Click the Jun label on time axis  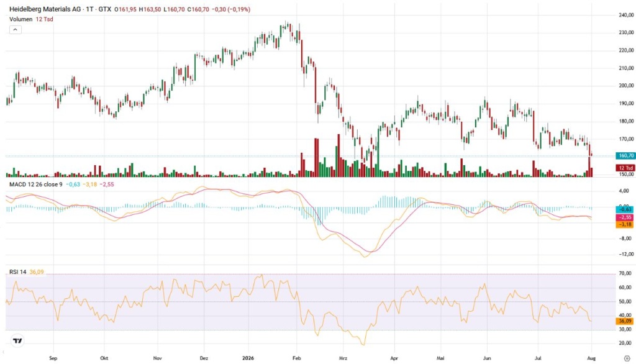pos(487,358)
